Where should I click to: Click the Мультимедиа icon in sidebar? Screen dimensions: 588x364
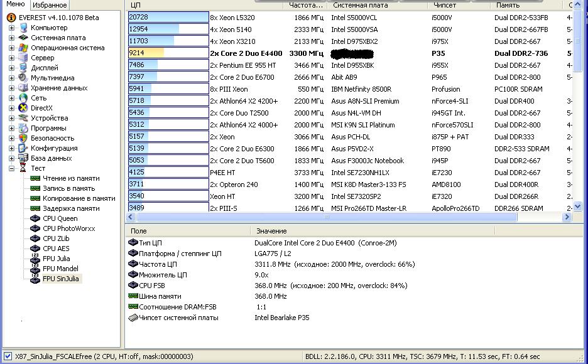23,78
